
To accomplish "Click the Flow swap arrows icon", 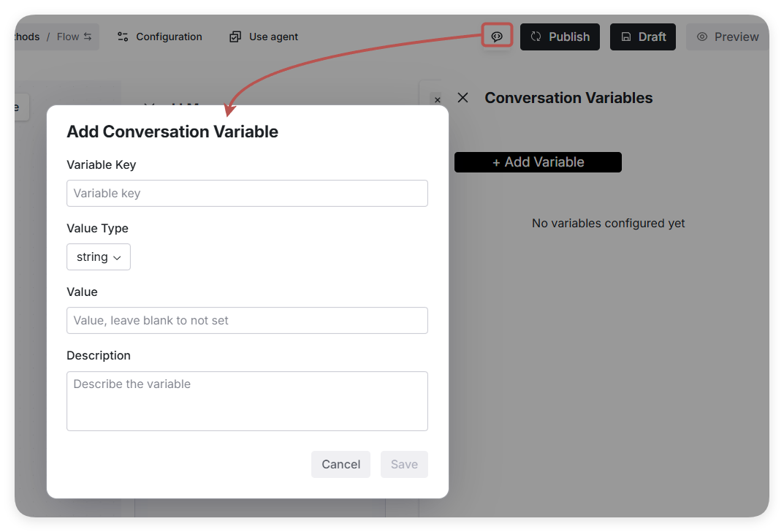I will pyautogui.click(x=88, y=37).
